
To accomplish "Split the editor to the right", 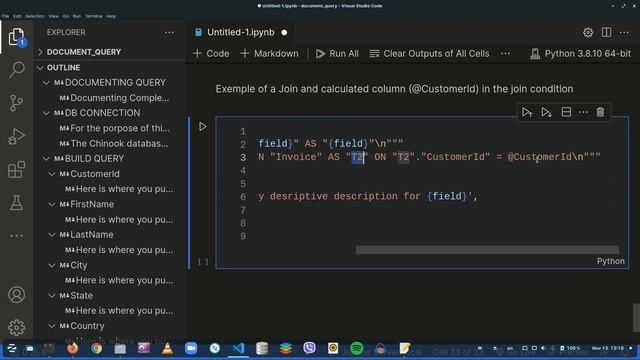I will (x=606, y=32).
